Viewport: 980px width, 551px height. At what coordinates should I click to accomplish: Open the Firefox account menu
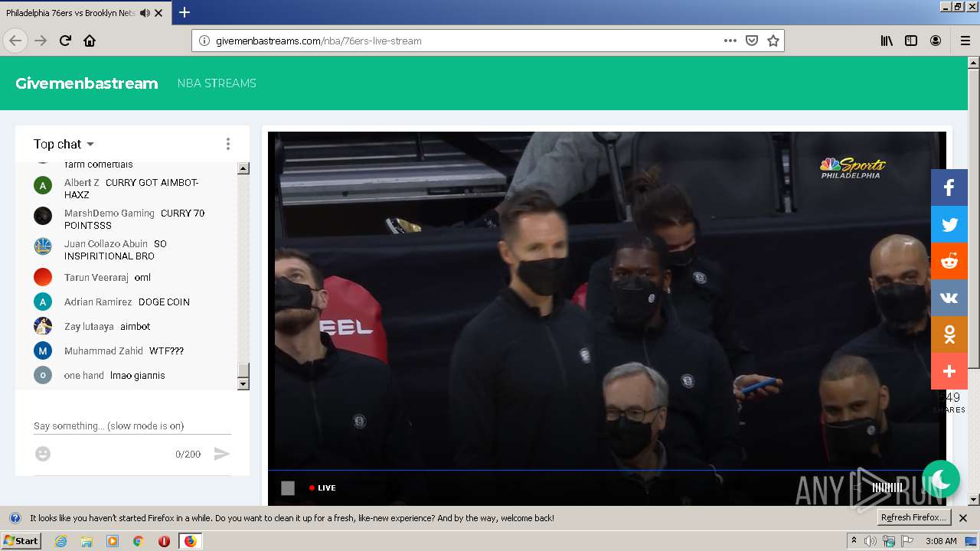(x=936, y=41)
